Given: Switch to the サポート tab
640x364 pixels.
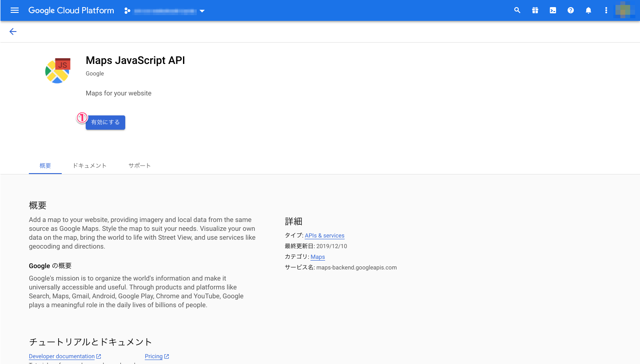Looking at the screenshot, I should pyautogui.click(x=139, y=166).
